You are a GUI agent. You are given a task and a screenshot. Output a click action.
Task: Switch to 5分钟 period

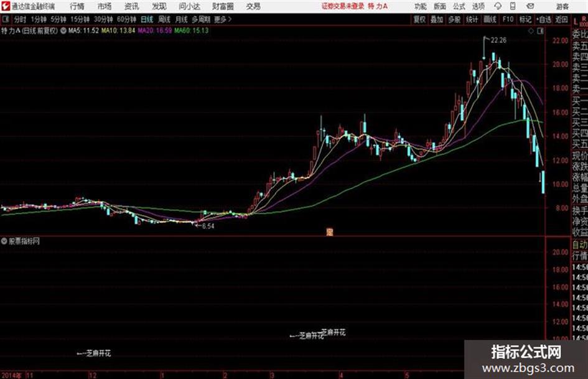click(x=58, y=19)
